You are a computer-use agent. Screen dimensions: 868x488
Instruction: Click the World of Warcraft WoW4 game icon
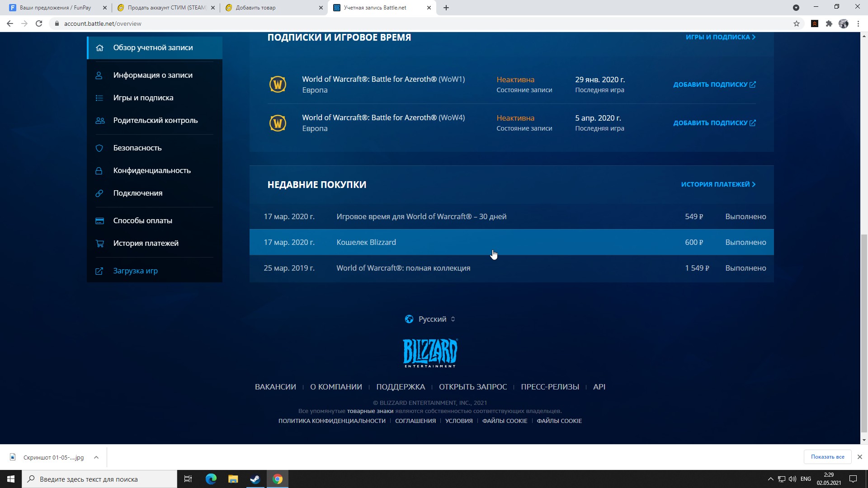[x=278, y=123]
